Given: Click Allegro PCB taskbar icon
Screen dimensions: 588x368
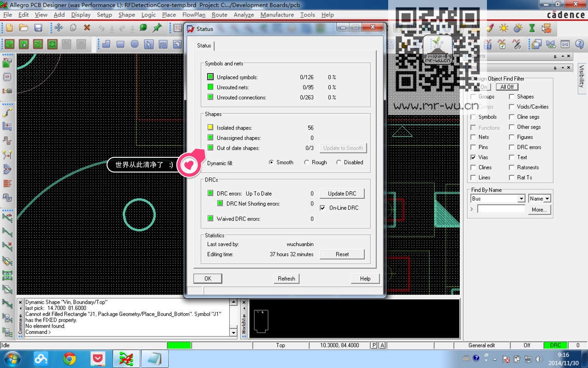Looking at the screenshot, I should pos(125,358).
